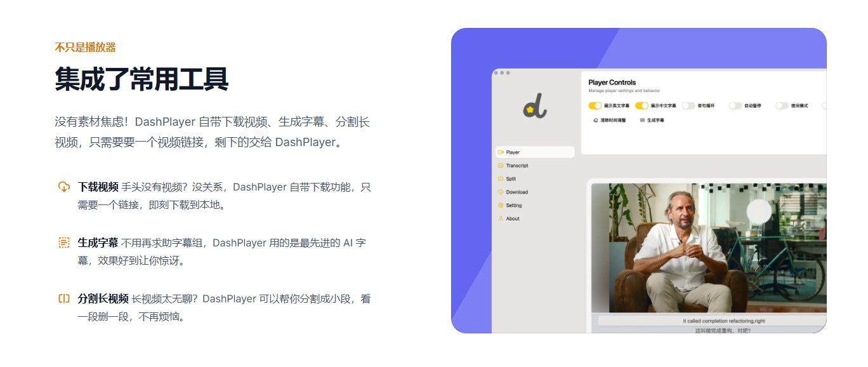The width and height of the screenshot is (868, 367).
Task: Click the English subtitle 'it called completion refactoring,right'
Action: 723,321
